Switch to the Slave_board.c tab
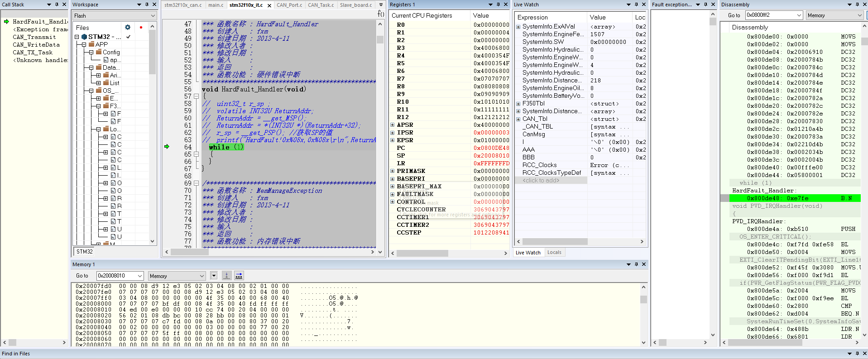This screenshot has width=868, height=359. [x=356, y=5]
